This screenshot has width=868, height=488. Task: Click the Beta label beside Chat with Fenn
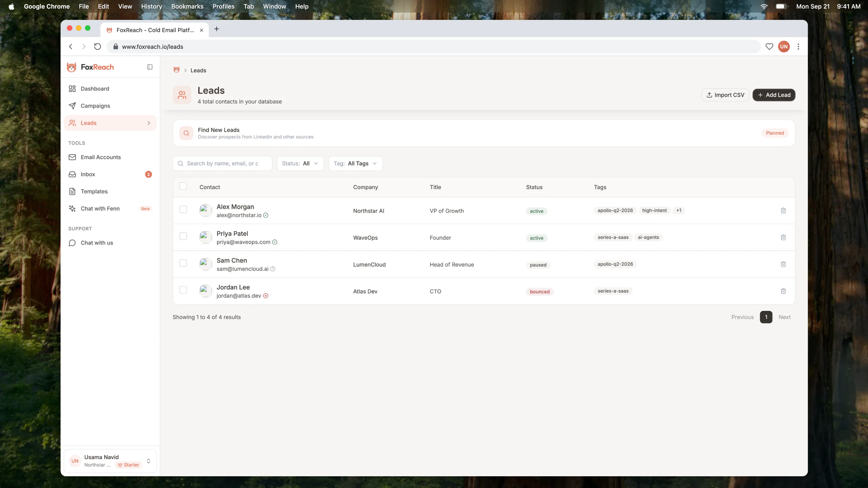tap(145, 209)
